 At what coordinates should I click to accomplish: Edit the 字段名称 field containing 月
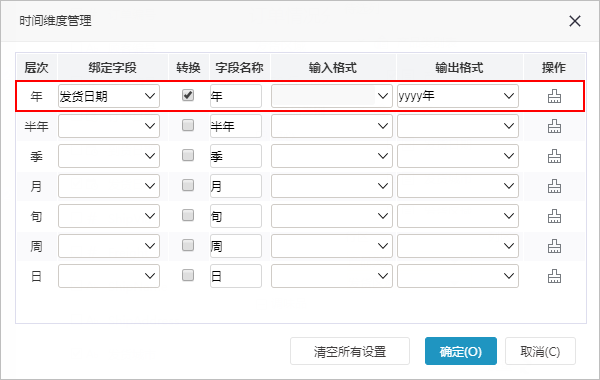click(236, 186)
